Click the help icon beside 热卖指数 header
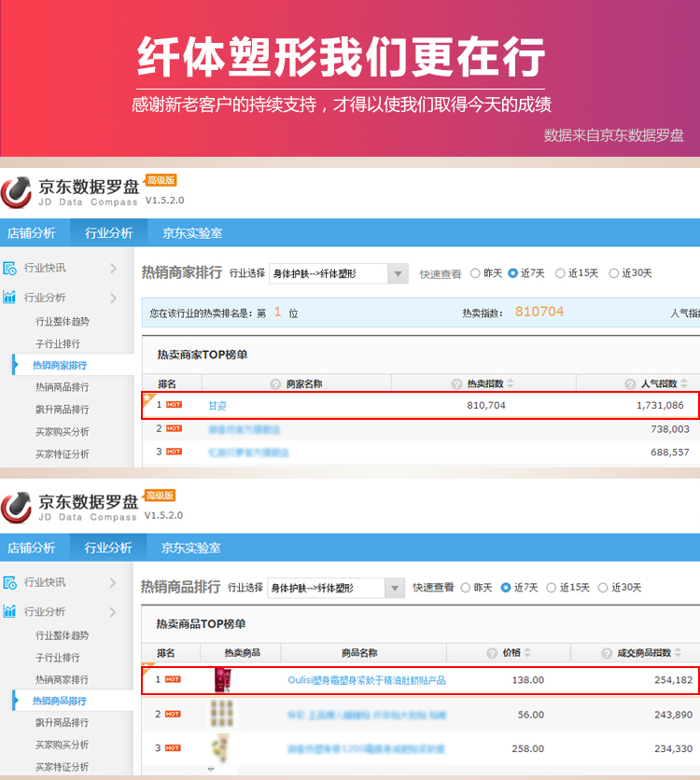The height and width of the screenshot is (780, 700). click(456, 384)
